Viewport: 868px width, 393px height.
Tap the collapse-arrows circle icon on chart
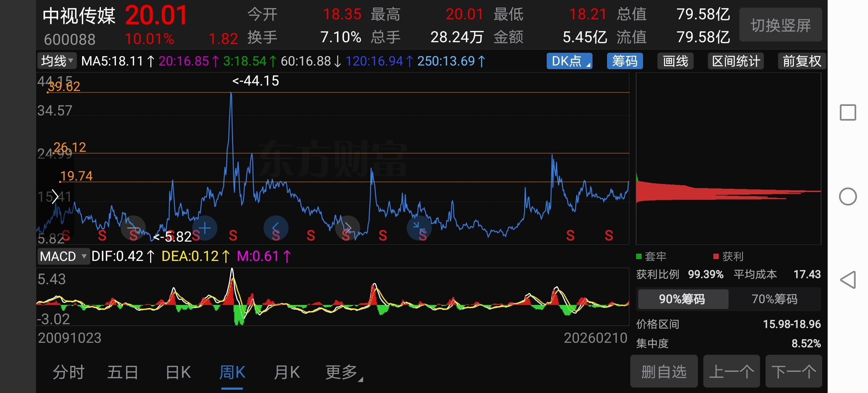[x=419, y=228]
